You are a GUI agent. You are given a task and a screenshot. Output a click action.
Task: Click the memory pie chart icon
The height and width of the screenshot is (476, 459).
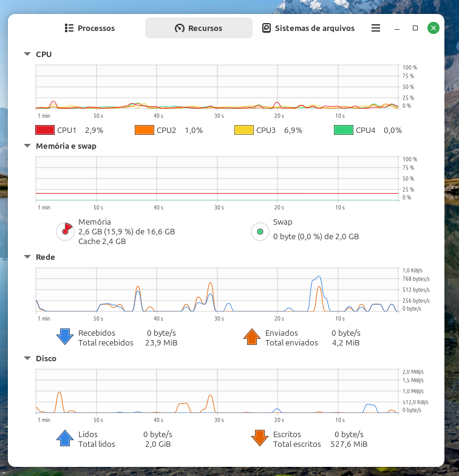coord(64,231)
